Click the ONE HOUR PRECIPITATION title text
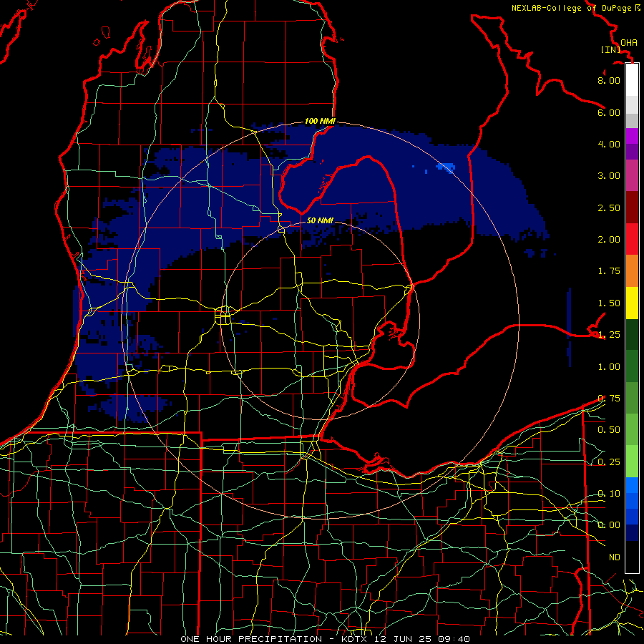 tap(251, 639)
